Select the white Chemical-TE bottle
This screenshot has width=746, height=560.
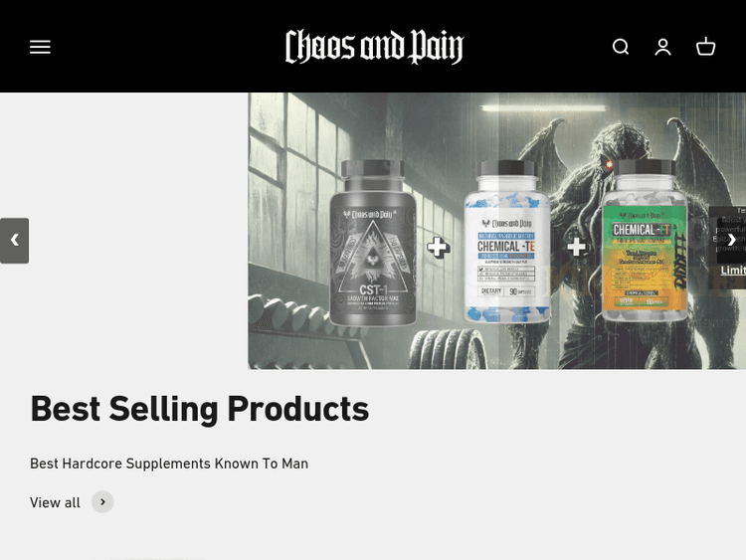pyautogui.click(x=506, y=242)
